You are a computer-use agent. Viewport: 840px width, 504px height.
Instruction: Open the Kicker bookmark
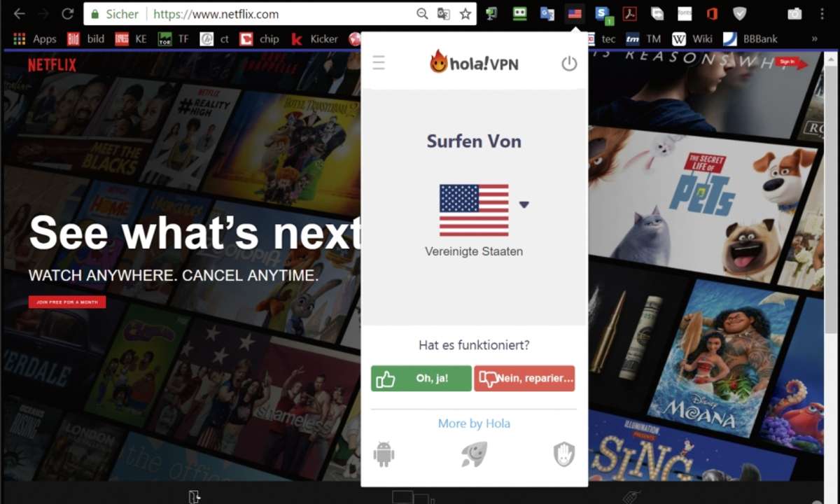coord(314,39)
